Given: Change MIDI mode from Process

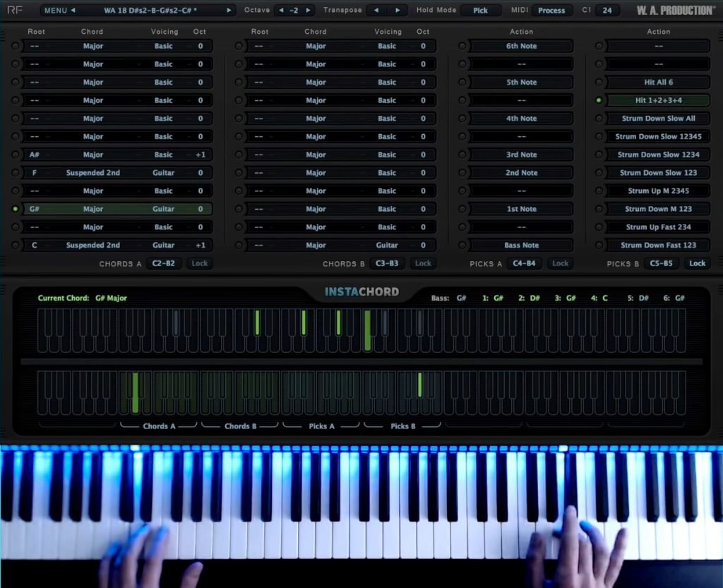Looking at the screenshot, I should pos(551,10).
